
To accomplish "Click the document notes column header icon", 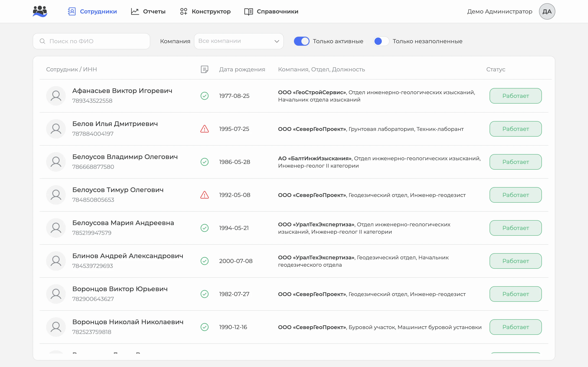I will [x=205, y=69].
